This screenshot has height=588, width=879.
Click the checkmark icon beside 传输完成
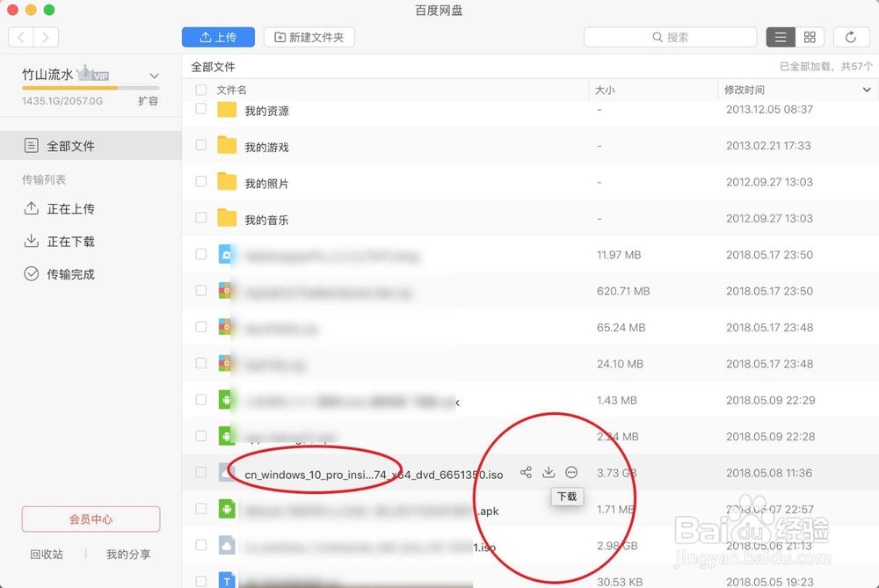[32, 273]
